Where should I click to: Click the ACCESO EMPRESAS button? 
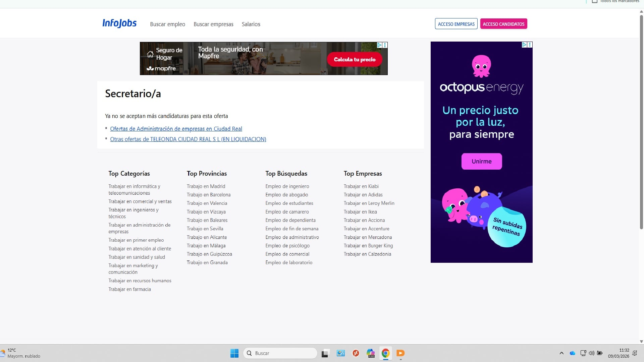click(456, 24)
